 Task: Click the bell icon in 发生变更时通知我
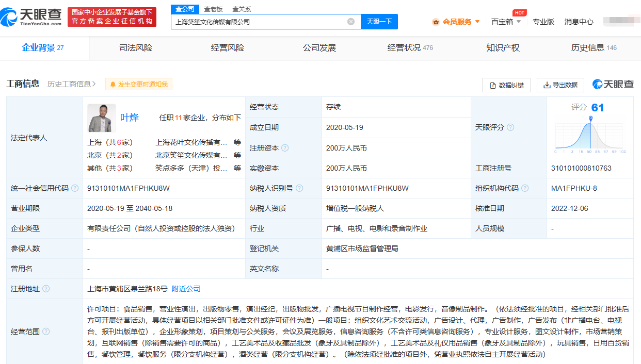click(x=113, y=85)
